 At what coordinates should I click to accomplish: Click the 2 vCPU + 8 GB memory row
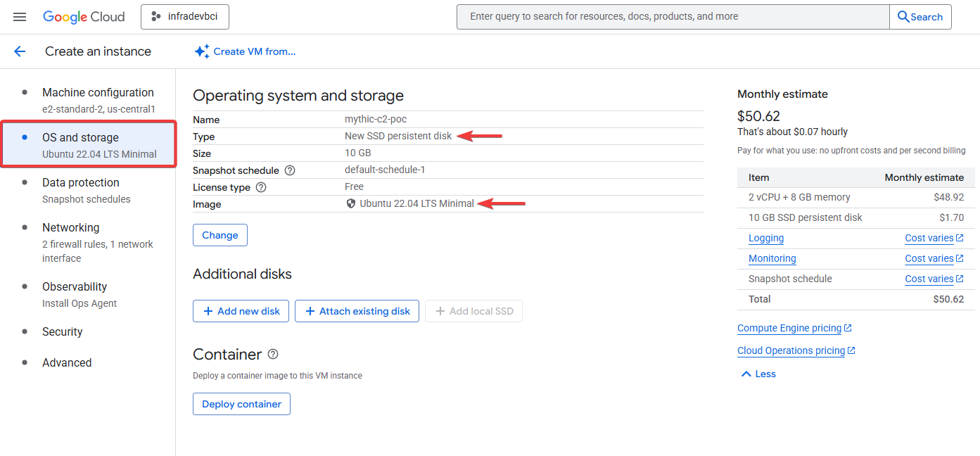point(856,197)
